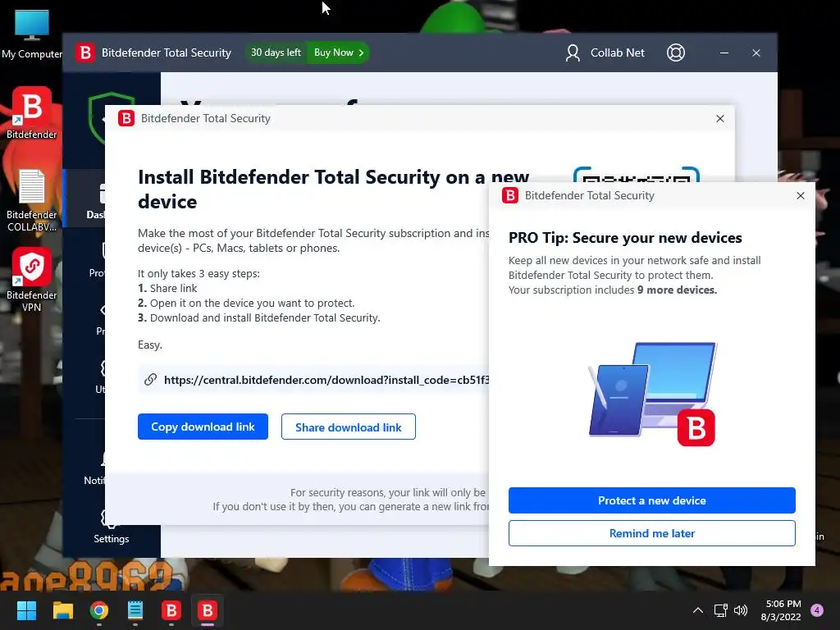This screenshot has height=630, width=840.
Task: Open the volume tray icon
Action: tap(741, 610)
